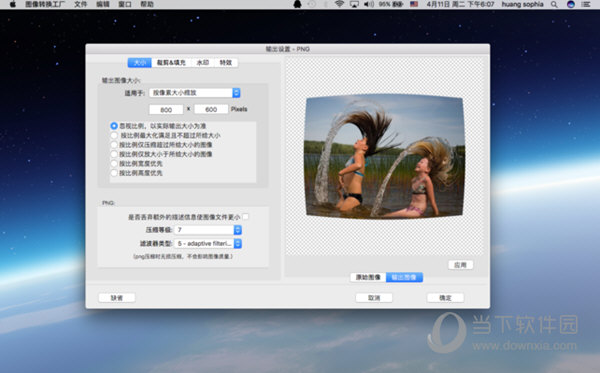Switch to the 水印 tab
This screenshot has width=600, height=373.
coord(202,62)
